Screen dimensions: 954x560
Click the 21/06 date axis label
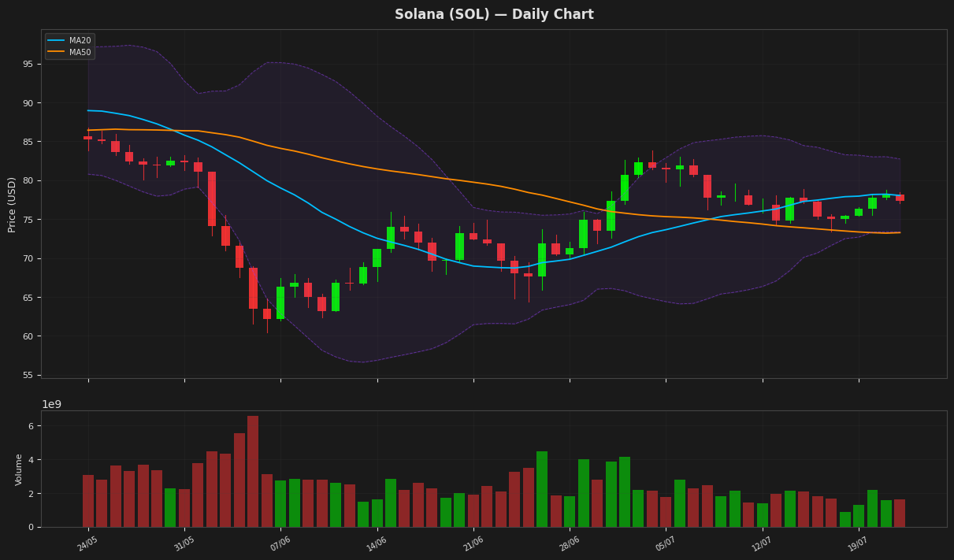473,543
